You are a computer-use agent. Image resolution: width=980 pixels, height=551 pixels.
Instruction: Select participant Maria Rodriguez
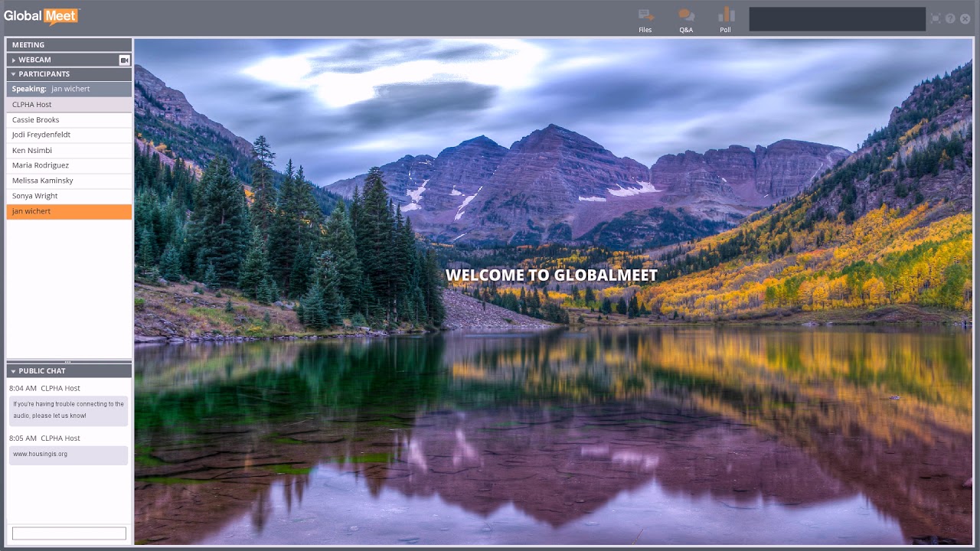69,165
